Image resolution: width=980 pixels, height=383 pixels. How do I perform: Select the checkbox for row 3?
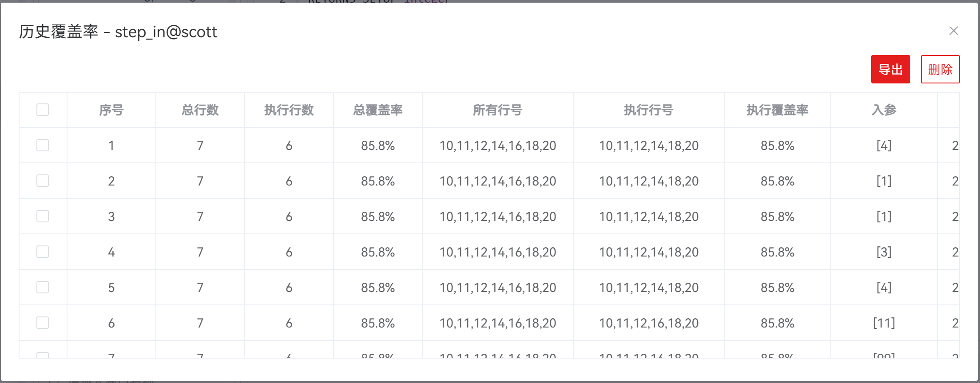click(43, 216)
